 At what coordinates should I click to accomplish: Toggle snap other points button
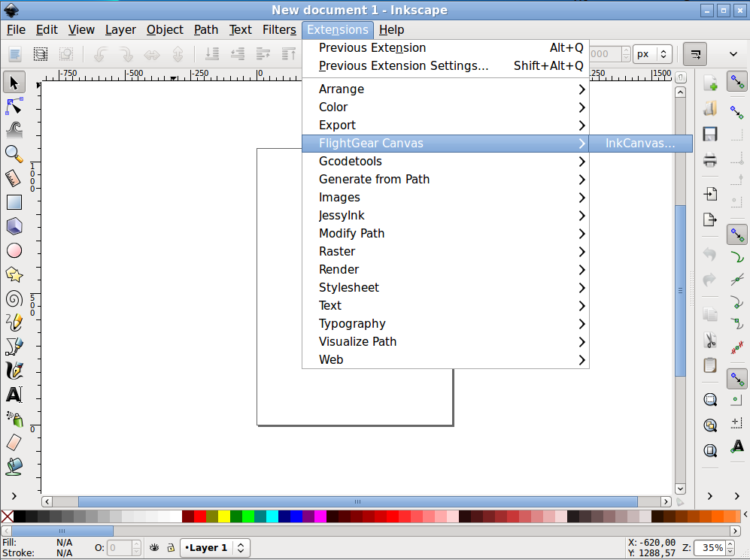[737, 380]
